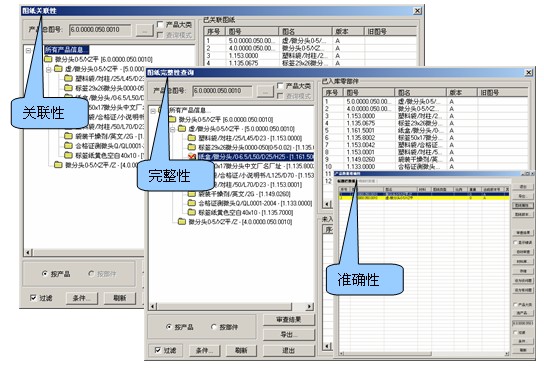Viewport: 544px width, 368px height.
Task: Click 刷新 button in 图纸完整性查询 window
Action: [x=241, y=350]
